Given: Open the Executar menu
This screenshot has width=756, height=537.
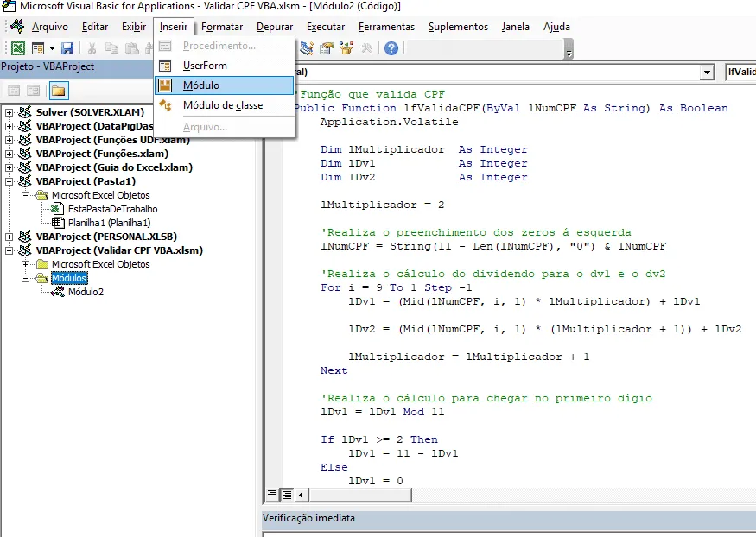Looking at the screenshot, I should point(326,27).
